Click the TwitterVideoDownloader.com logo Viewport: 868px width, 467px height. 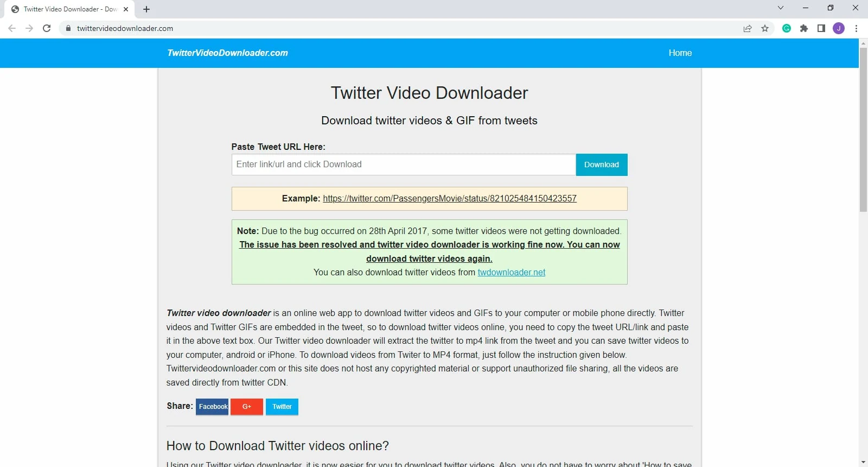pos(227,53)
